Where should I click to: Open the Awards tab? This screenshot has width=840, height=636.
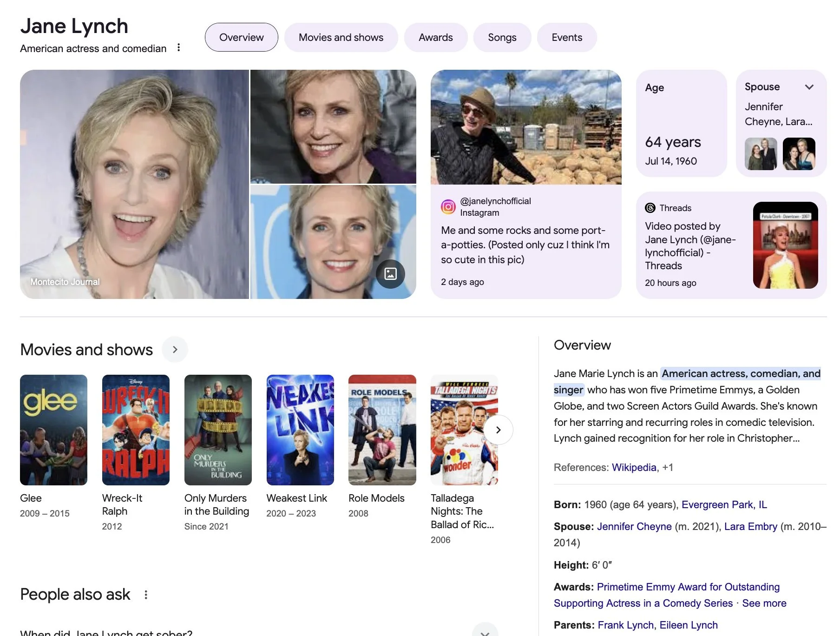(x=436, y=37)
